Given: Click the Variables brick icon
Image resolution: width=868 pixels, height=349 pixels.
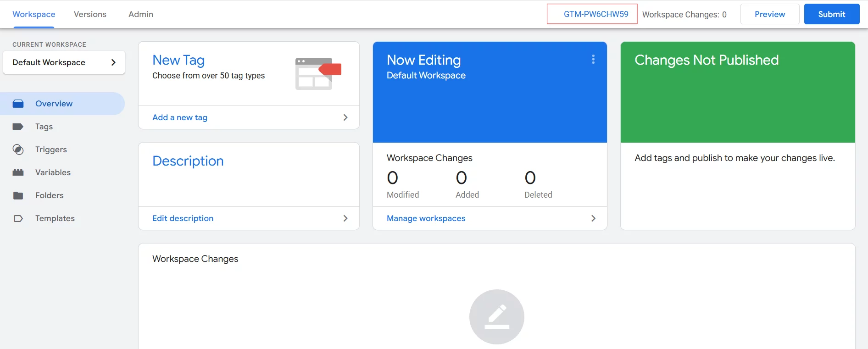Looking at the screenshot, I should (x=18, y=172).
